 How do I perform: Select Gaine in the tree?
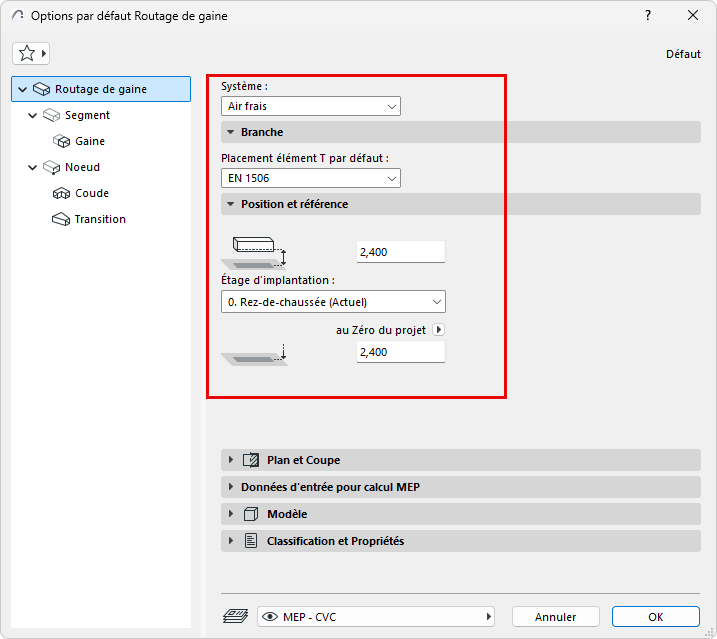pos(89,141)
